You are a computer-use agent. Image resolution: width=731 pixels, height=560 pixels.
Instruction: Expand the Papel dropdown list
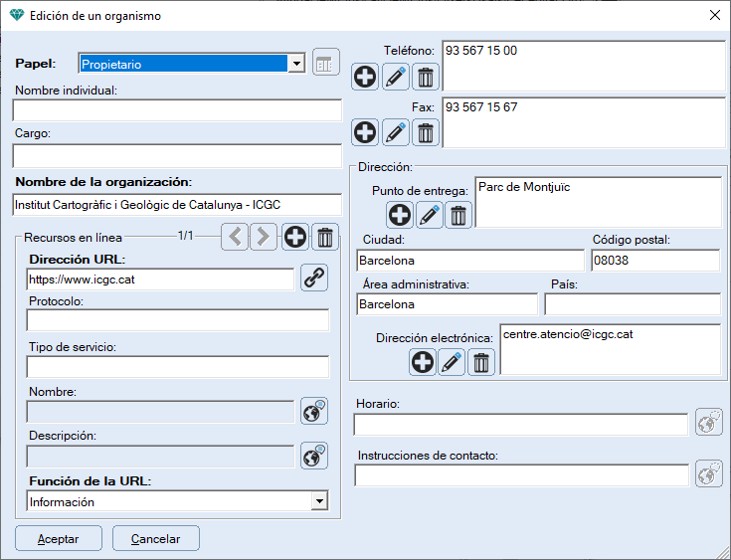pos(295,64)
